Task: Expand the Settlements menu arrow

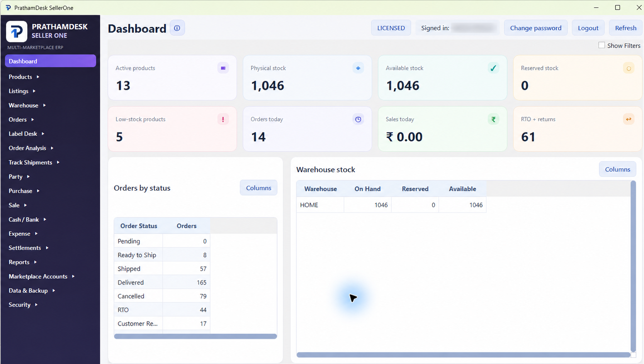Action: tap(47, 248)
